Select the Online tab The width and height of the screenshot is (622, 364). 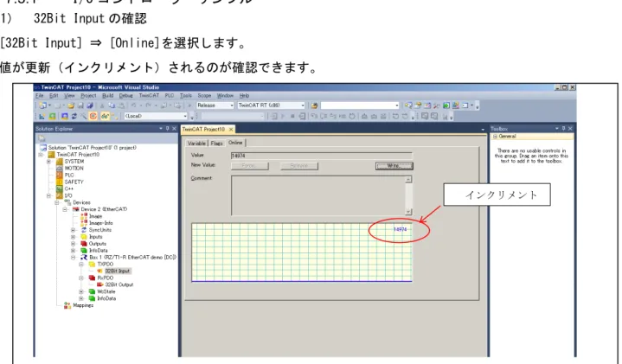point(235,143)
